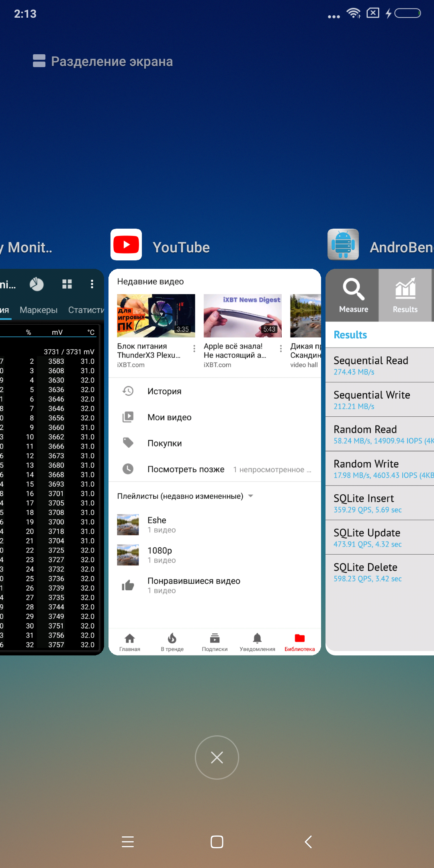This screenshot has width=434, height=868.
Task: Open the ThunderX3 power supply video thumbnail
Action: [x=156, y=316]
